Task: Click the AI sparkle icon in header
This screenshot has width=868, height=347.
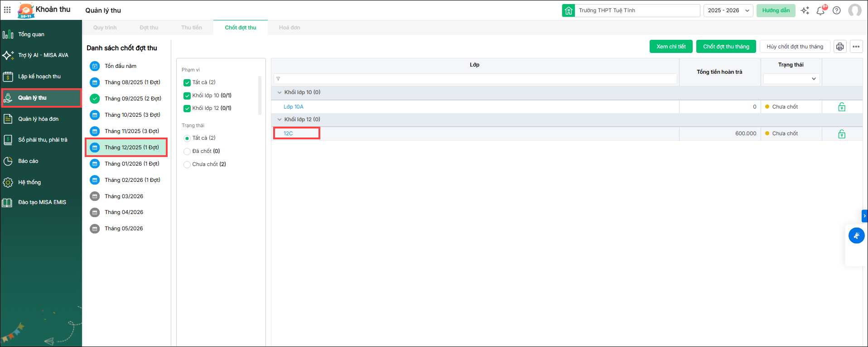Action: 805,10
